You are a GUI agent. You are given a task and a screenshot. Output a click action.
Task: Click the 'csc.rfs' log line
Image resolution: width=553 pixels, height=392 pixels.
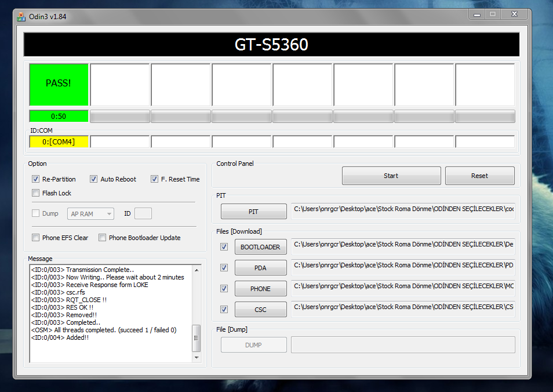(x=58, y=292)
